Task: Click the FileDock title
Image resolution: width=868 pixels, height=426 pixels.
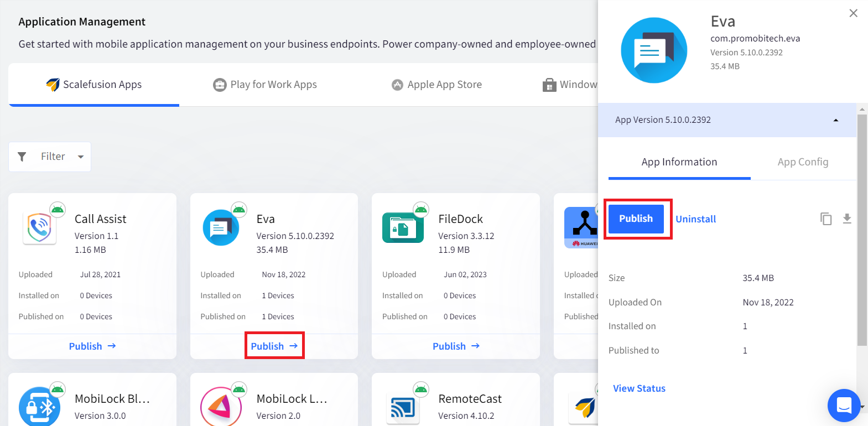Action: coord(461,219)
